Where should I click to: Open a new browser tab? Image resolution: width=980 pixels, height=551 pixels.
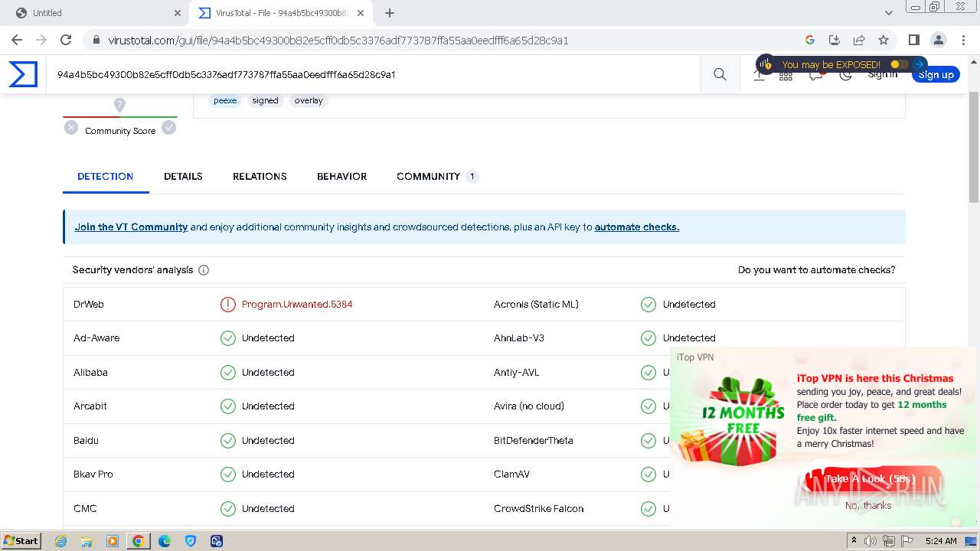coord(390,13)
